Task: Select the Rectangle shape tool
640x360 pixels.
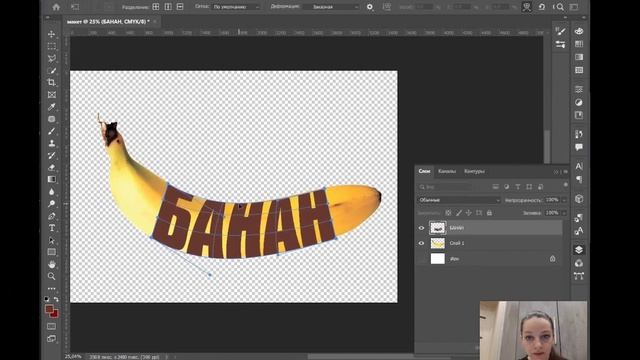Action: (51, 252)
